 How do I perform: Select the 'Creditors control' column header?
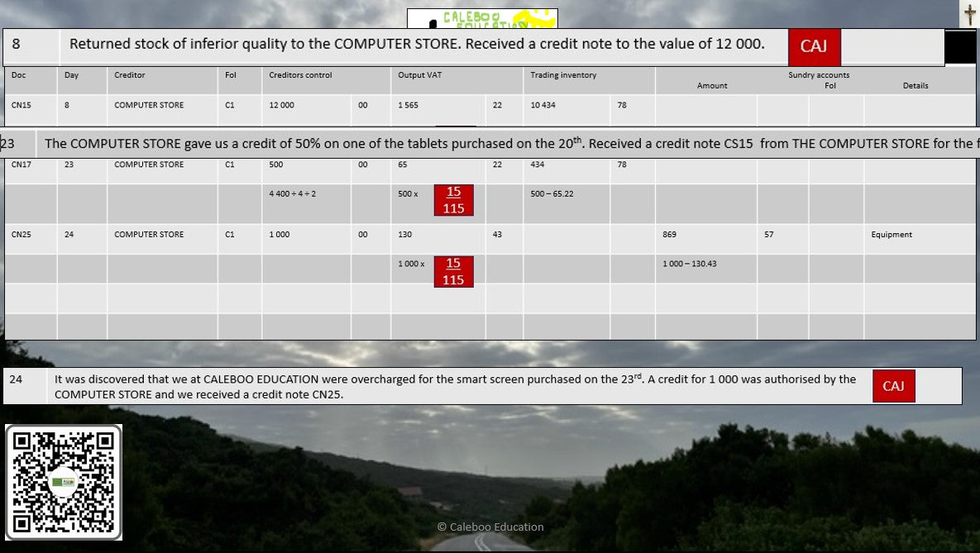(x=300, y=75)
